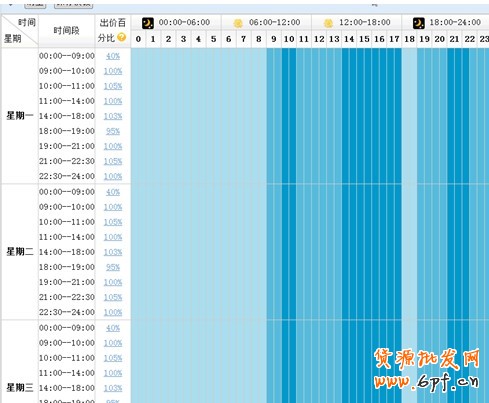Click the Monday hour 10 dark grid cell

pyautogui.click(x=289, y=116)
